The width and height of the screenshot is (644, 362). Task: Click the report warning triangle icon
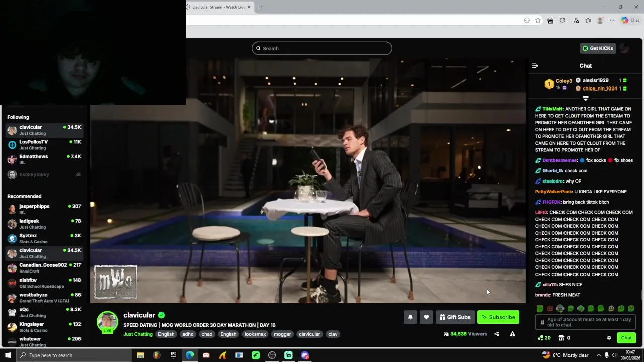512,334
